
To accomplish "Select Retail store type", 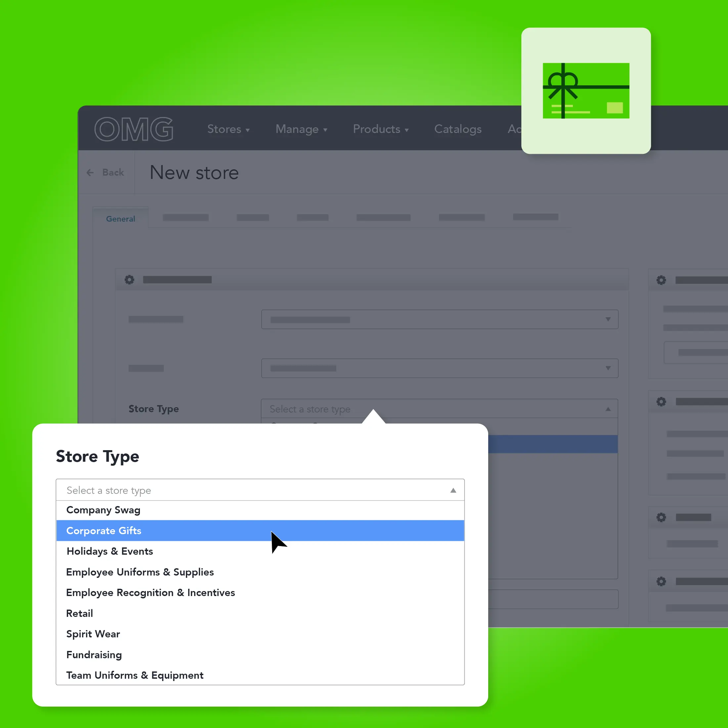I will 79,614.
